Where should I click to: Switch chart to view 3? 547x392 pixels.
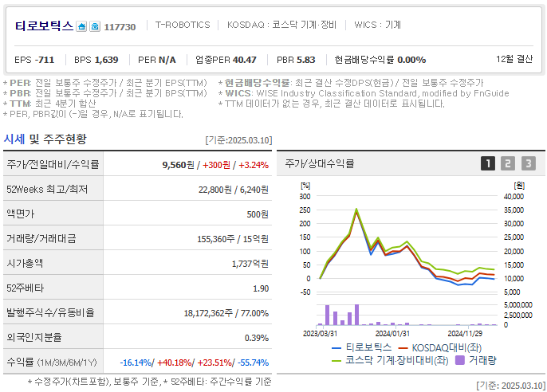coord(529,163)
